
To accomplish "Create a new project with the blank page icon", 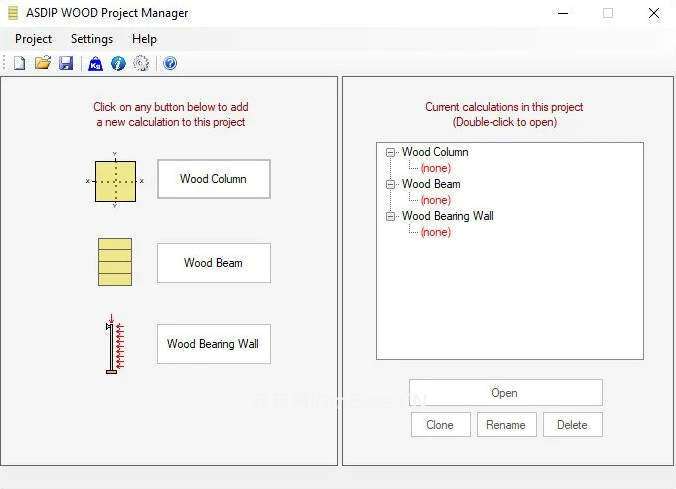I will [19, 63].
